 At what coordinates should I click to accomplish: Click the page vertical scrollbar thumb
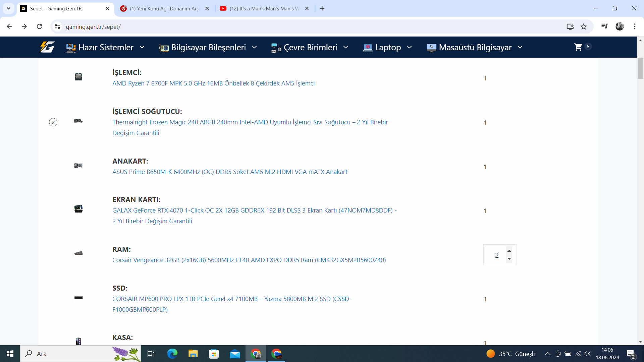(640, 68)
